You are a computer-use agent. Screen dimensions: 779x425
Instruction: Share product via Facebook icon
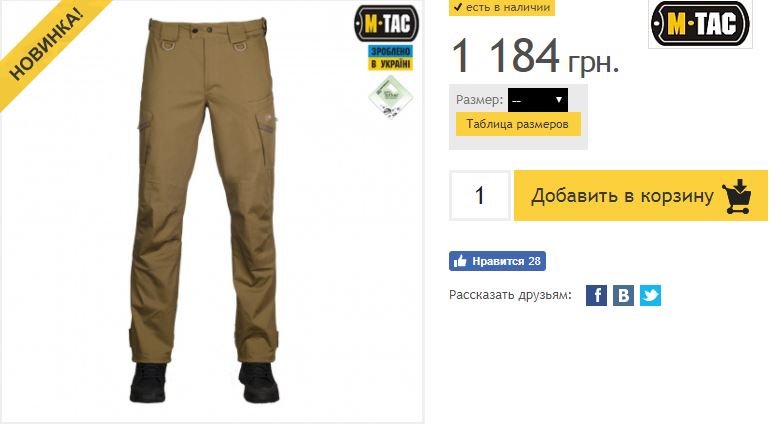tap(596, 295)
